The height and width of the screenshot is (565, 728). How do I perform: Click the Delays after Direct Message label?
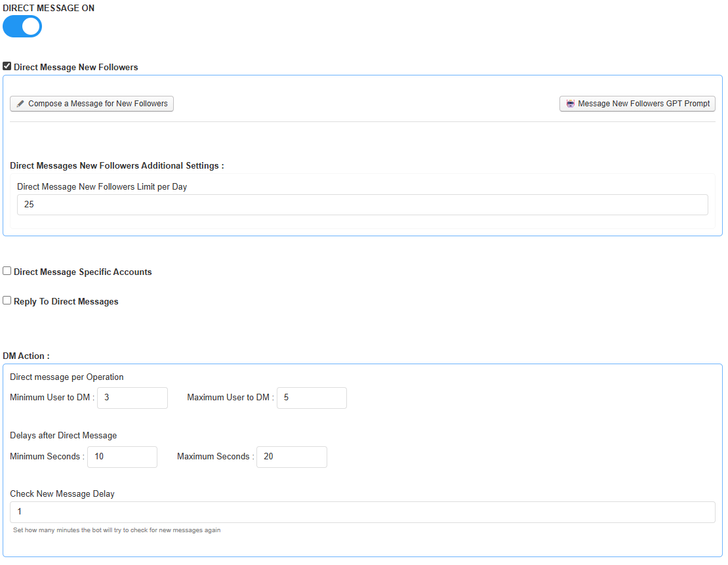(64, 435)
